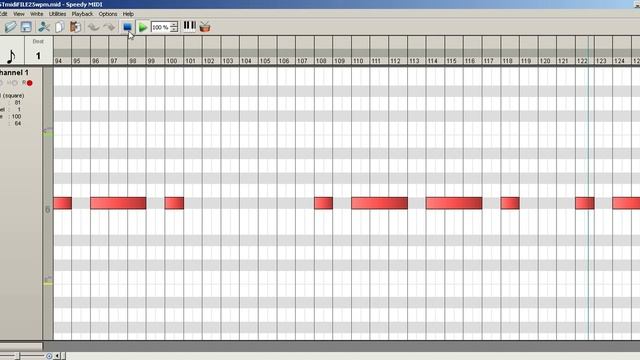Open the Help menu

click(128, 14)
